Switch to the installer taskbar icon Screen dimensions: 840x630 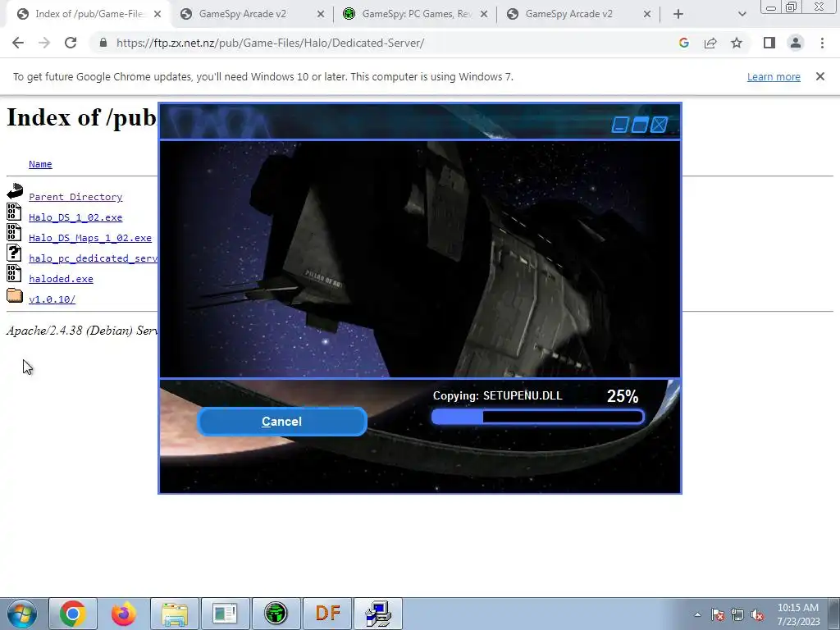tap(378, 614)
